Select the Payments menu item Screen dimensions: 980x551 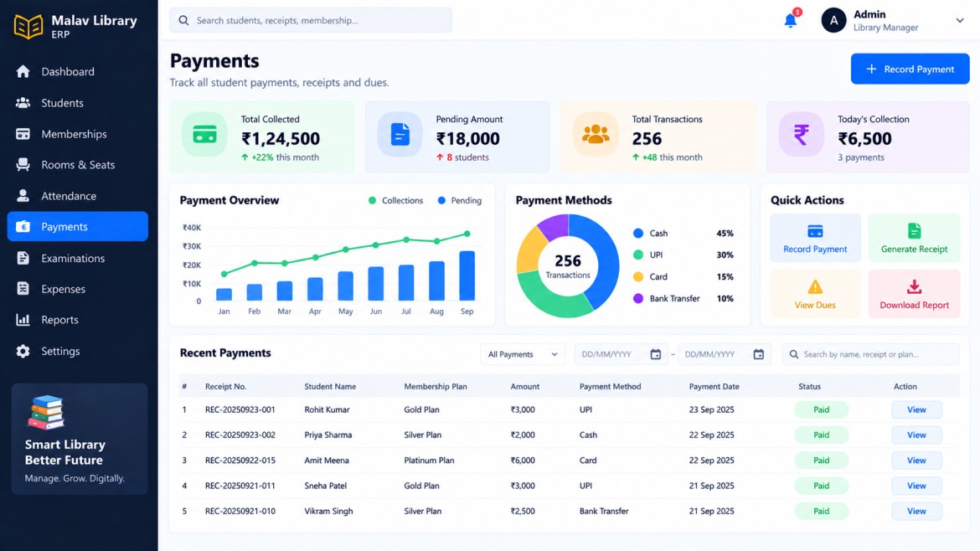78,226
